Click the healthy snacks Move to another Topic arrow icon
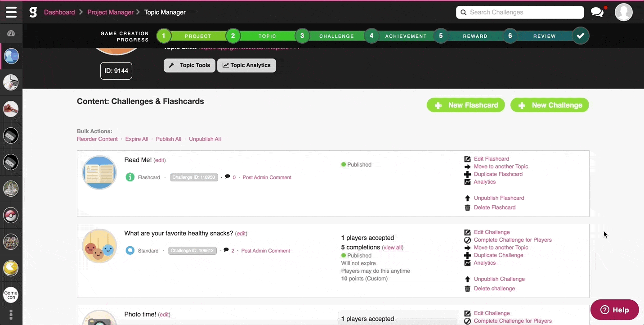The width and height of the screenshot is (644, 325). (467, 248)
